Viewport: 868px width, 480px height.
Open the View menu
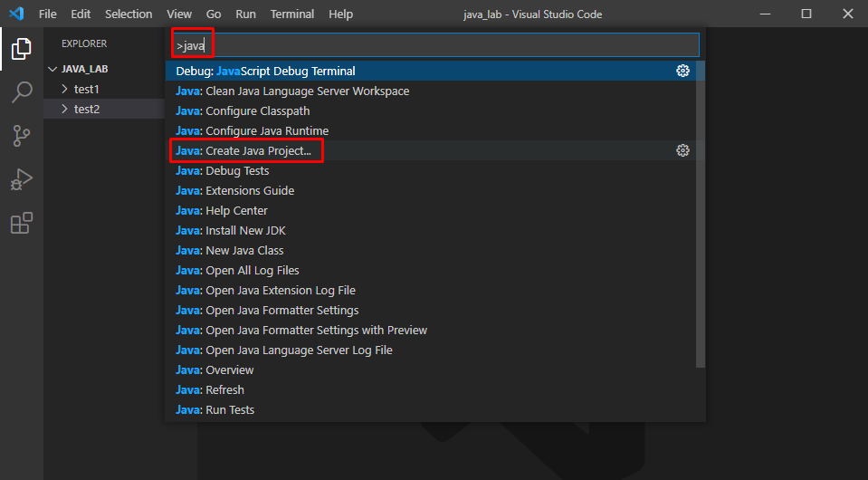tap(179, 14)
